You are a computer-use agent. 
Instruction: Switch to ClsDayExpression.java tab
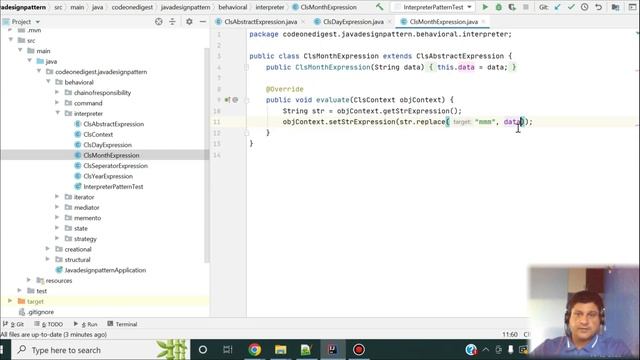pos(353,22)
